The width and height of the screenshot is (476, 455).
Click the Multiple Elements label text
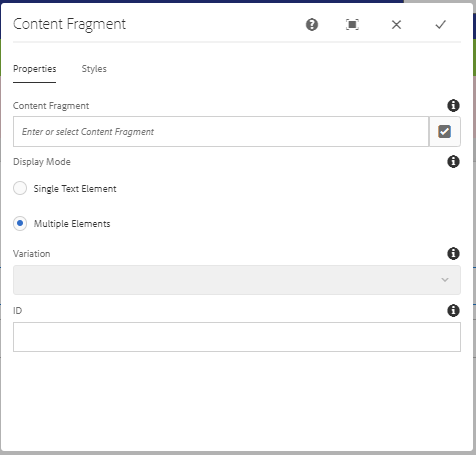click(72, 224)
